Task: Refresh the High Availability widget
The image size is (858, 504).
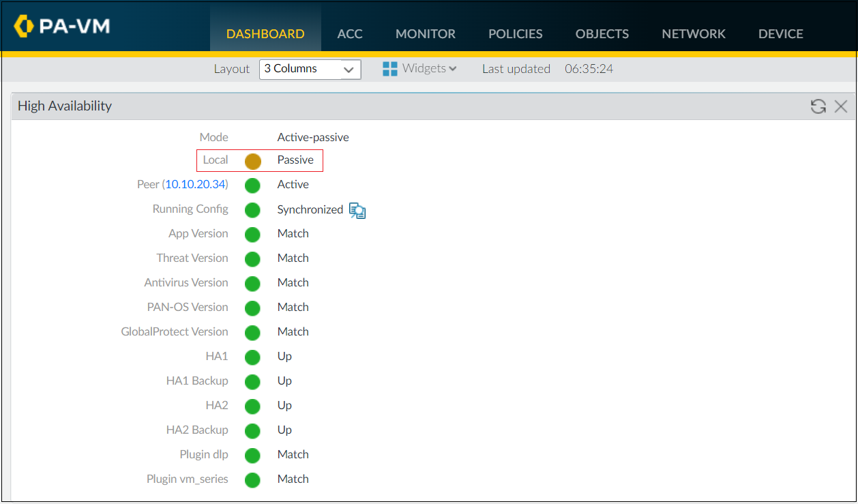Action: tap(818, 106)
